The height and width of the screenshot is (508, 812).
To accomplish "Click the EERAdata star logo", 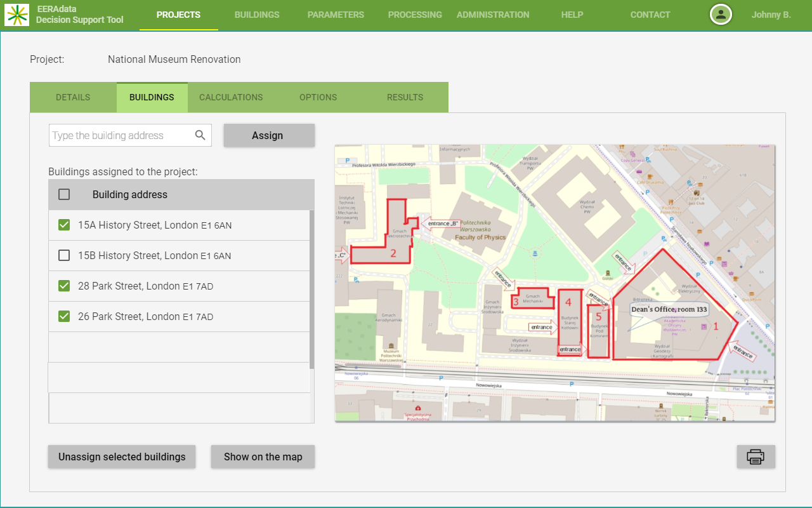I will point(16,15).
